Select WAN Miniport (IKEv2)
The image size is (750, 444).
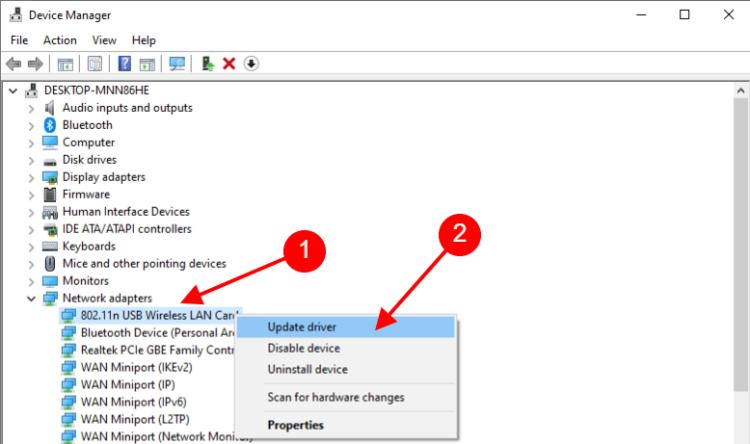136,367
